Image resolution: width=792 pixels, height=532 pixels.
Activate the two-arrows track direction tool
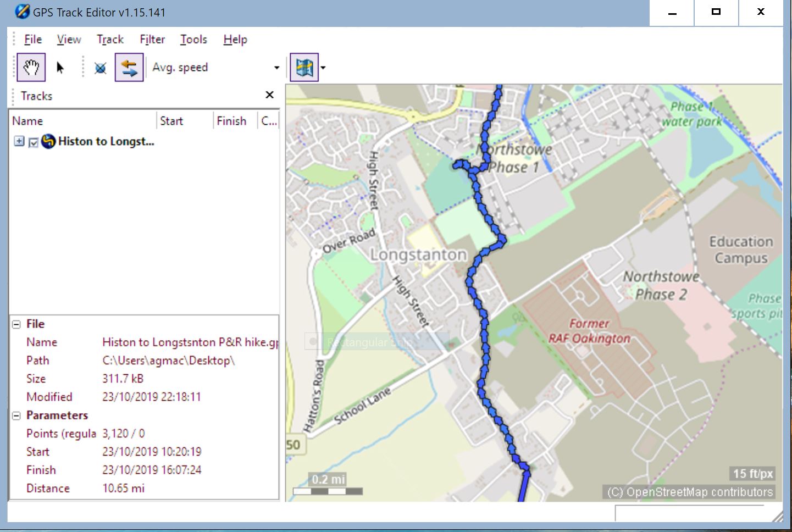pos(129,67)
